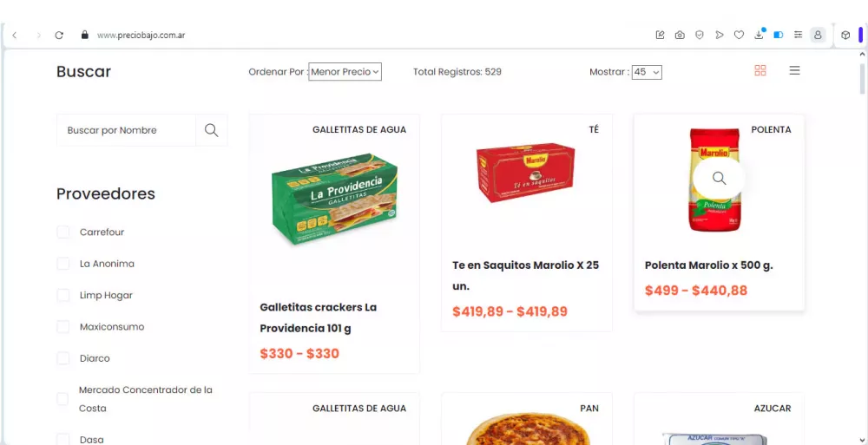This screenshot has width=868, height=445.
Task: Click the heart favorites icon in toolbar
Action: pos(739,35)
